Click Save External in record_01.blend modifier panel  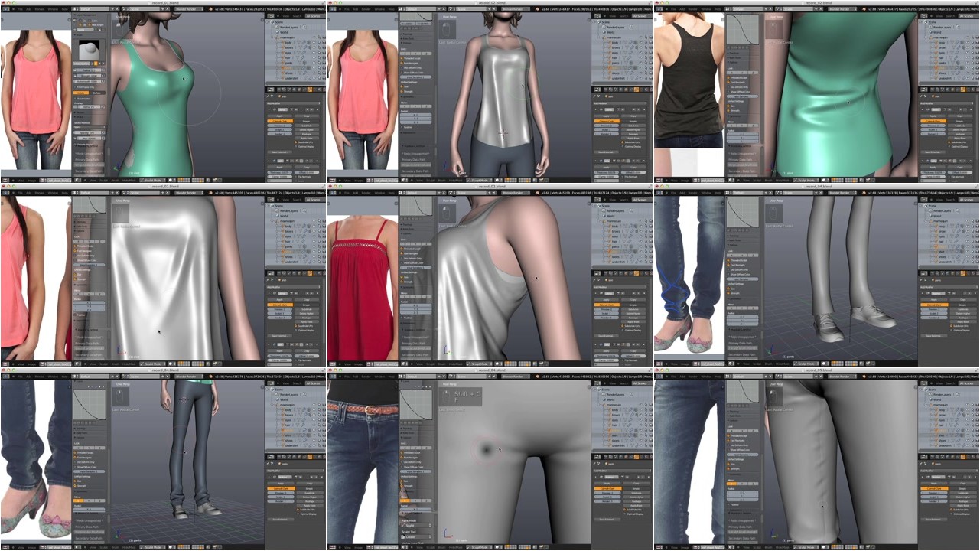[280, 152]
